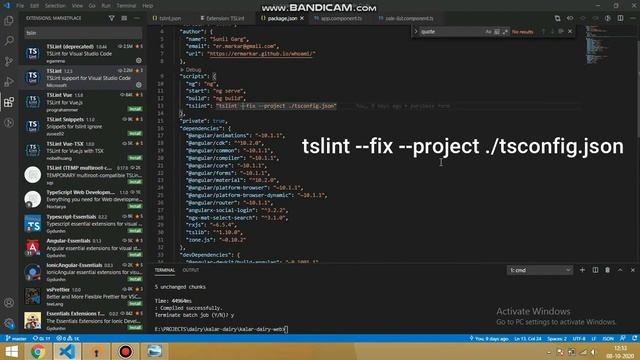Open the Windows Start menu
Screen dimensions: 640x360
pos(11,351)
